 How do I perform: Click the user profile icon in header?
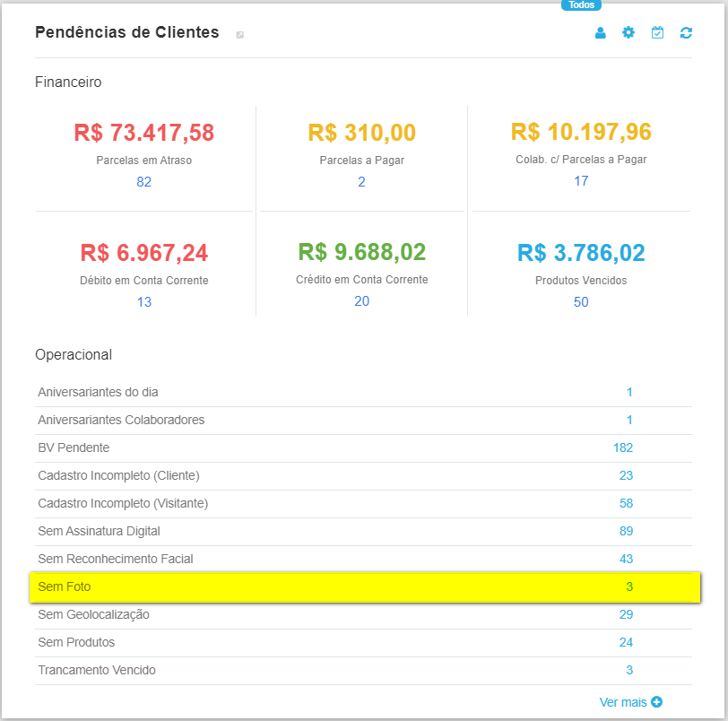[x=601, y=33]
